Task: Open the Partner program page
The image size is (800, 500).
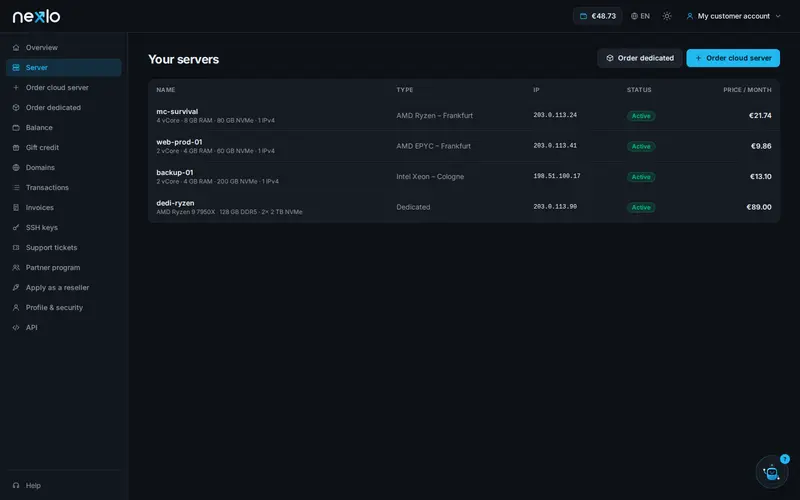Action: tap(64, 267)
